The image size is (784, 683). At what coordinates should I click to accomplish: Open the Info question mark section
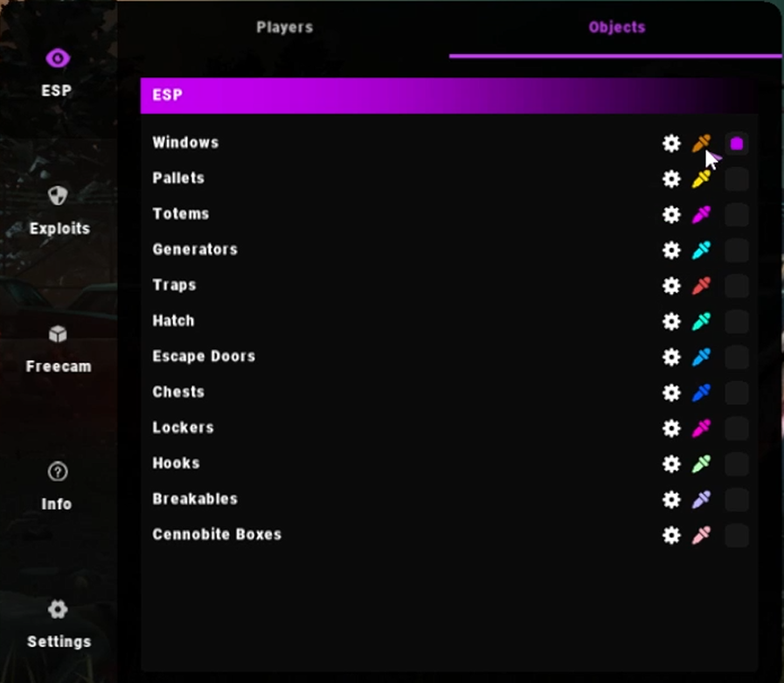[57, 486]
